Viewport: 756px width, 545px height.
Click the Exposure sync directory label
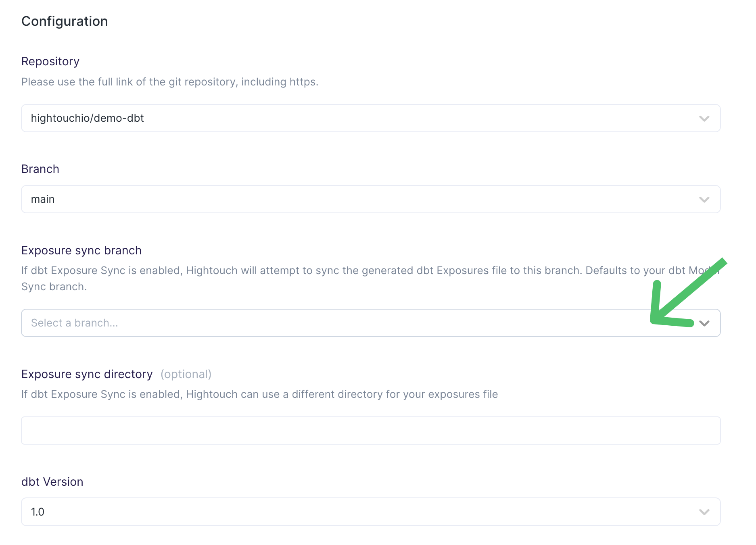[87, 374]
